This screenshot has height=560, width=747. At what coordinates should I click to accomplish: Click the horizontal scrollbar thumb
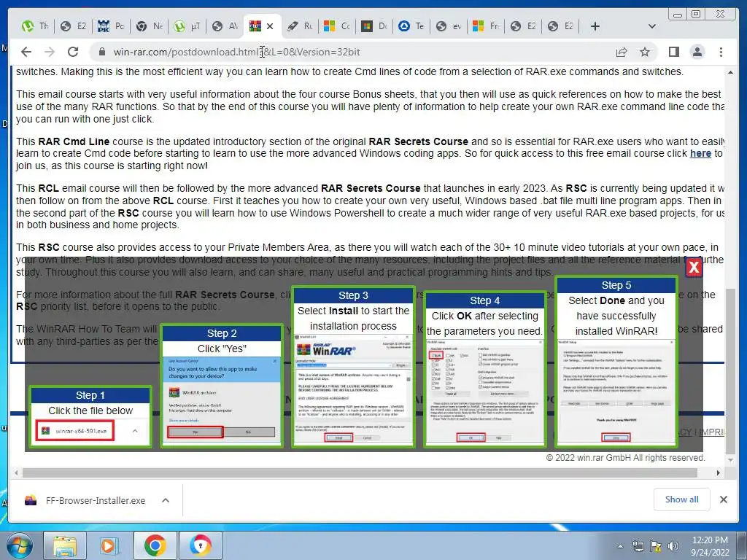[360, 472]
